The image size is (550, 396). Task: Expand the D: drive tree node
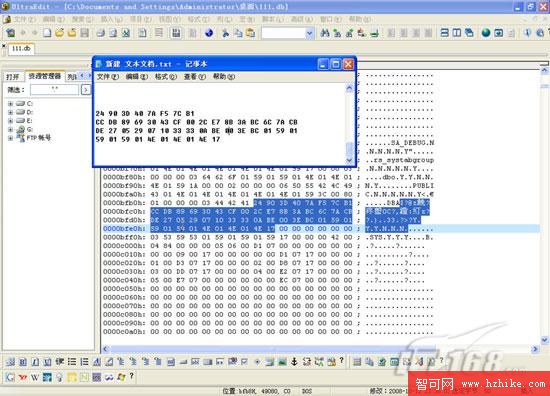[x=10, y=112]
